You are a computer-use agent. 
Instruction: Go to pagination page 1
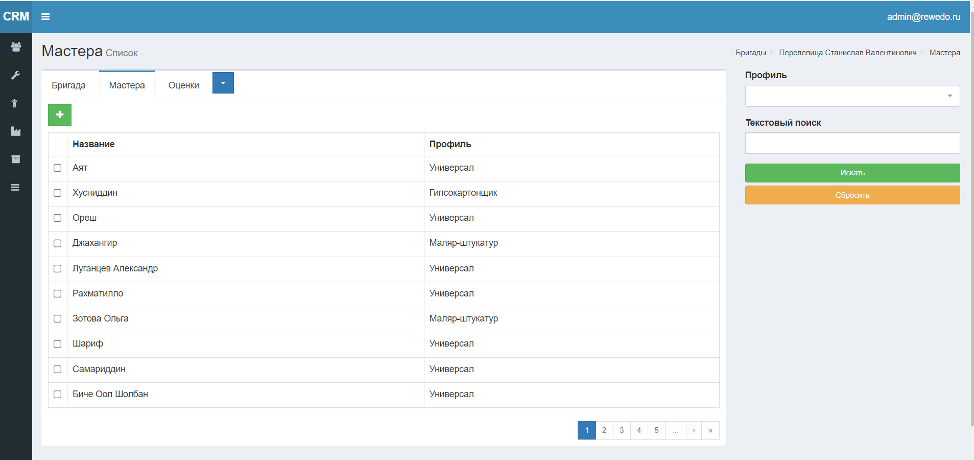coord(586,430)
